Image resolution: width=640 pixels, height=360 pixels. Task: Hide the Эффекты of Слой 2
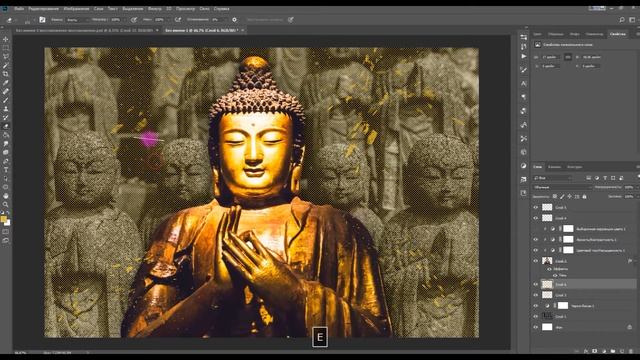(x=549, y=269)
